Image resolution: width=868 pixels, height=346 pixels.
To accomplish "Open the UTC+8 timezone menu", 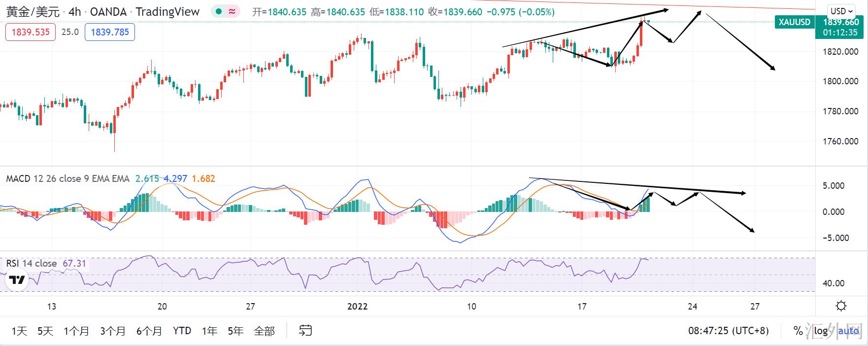I will (728, 331).
